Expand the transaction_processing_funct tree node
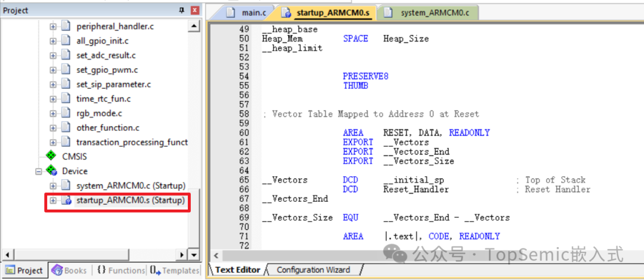644x280 pixels. coord(53,143)
